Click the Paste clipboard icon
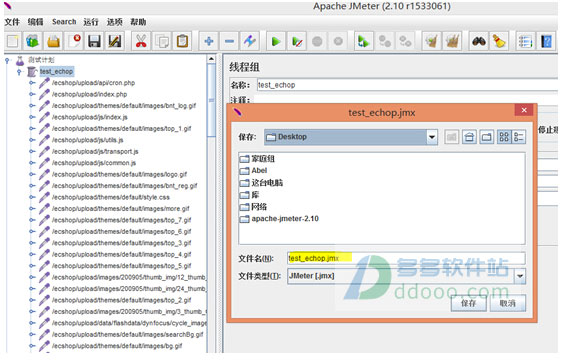The height and width of the screenshot is (361, 563). tap(182, 42)
